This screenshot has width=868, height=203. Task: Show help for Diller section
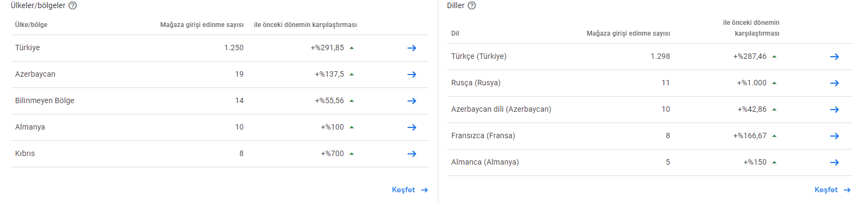click(x=472, y=5)
